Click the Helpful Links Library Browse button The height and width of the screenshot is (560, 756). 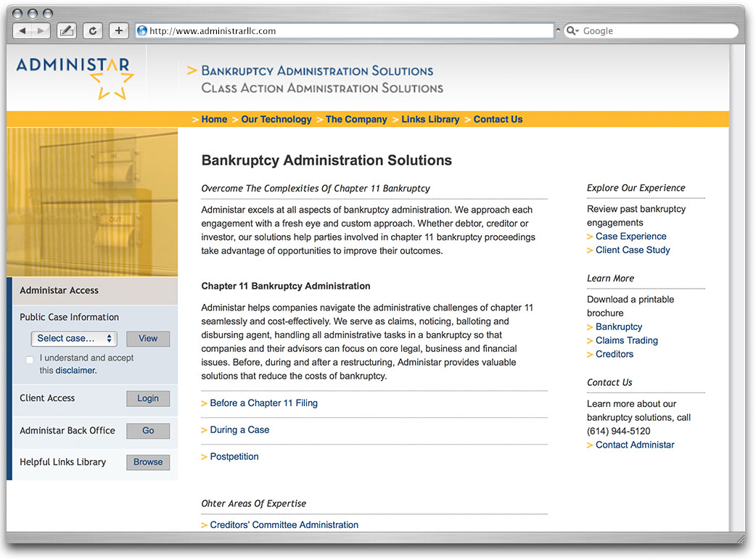(148, 462)
